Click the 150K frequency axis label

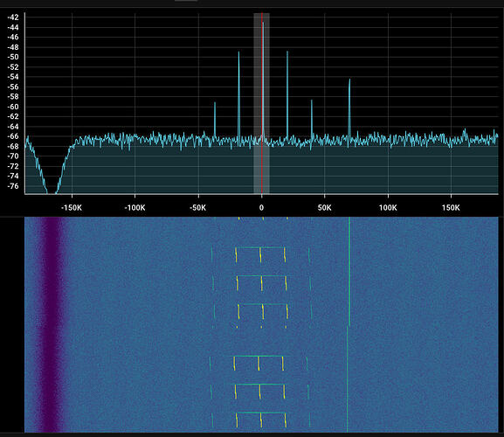[x=451, y=208]
